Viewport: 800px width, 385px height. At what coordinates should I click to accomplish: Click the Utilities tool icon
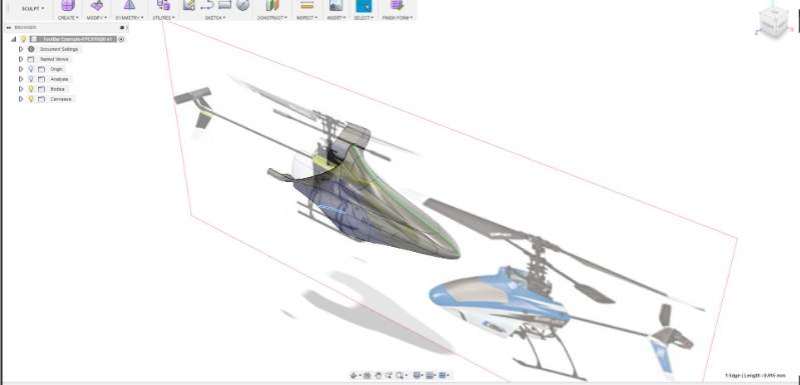click(x=163, y=5)
